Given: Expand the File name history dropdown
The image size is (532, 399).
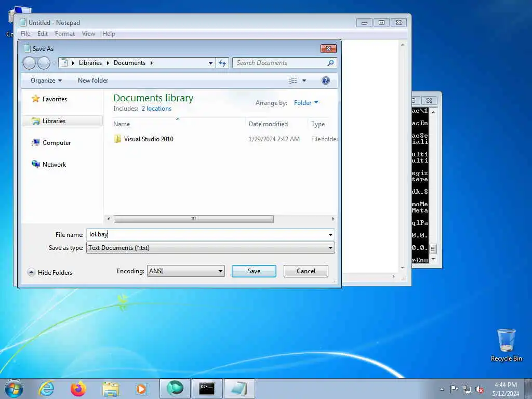Looking at the screenshot, I should click(330, 234).
